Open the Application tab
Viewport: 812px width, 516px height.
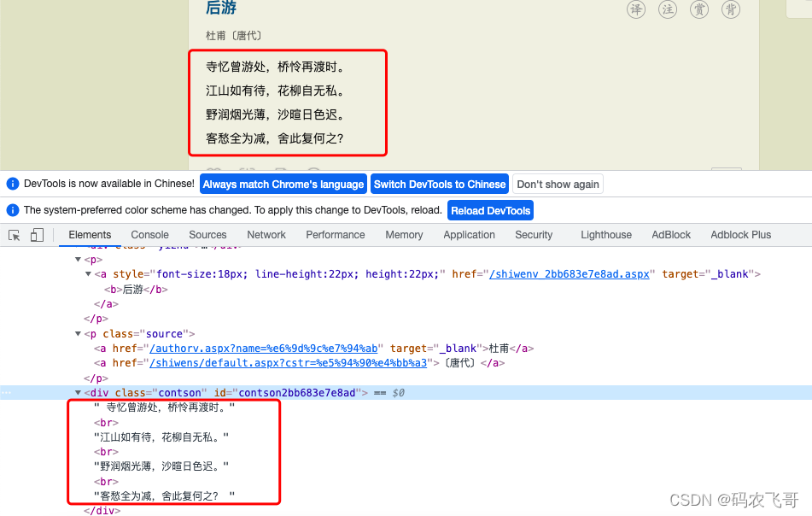click(x=469, y=235)
